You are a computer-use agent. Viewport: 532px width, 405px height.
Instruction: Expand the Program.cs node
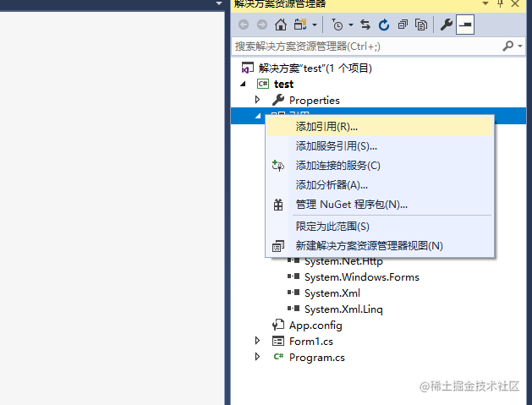click(x=257, y=357)
